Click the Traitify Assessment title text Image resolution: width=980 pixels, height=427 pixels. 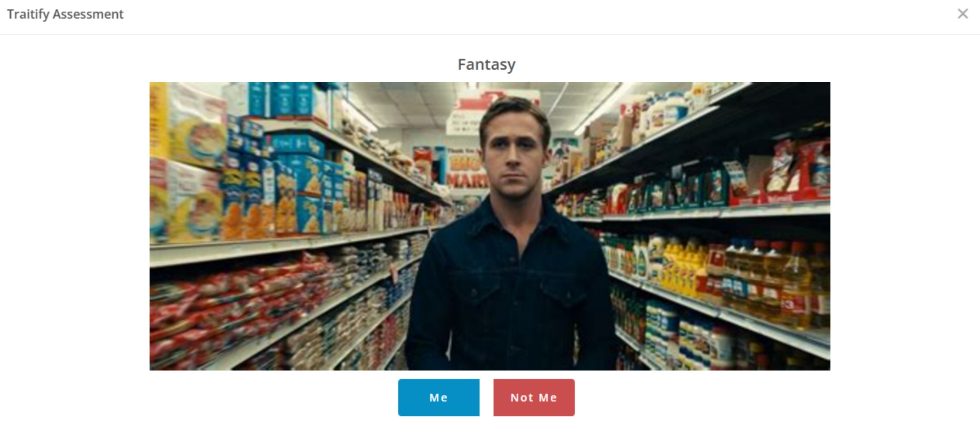coord(65,14)
